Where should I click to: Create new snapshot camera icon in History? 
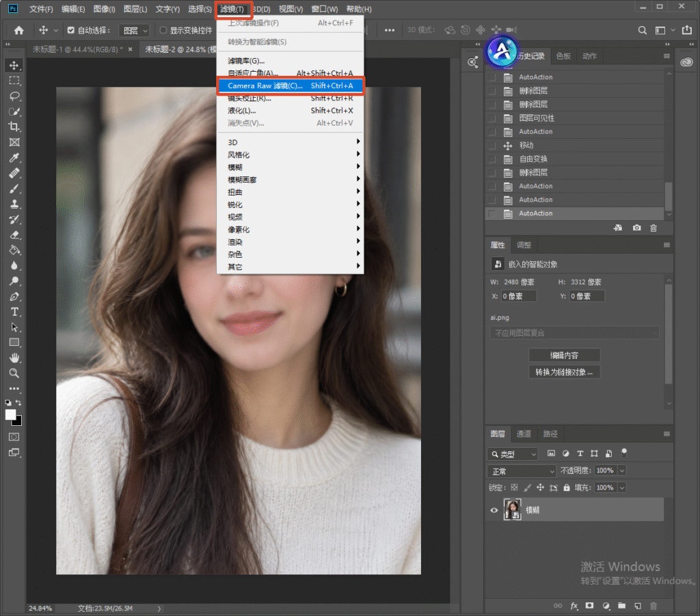click(x=636, y=228)
